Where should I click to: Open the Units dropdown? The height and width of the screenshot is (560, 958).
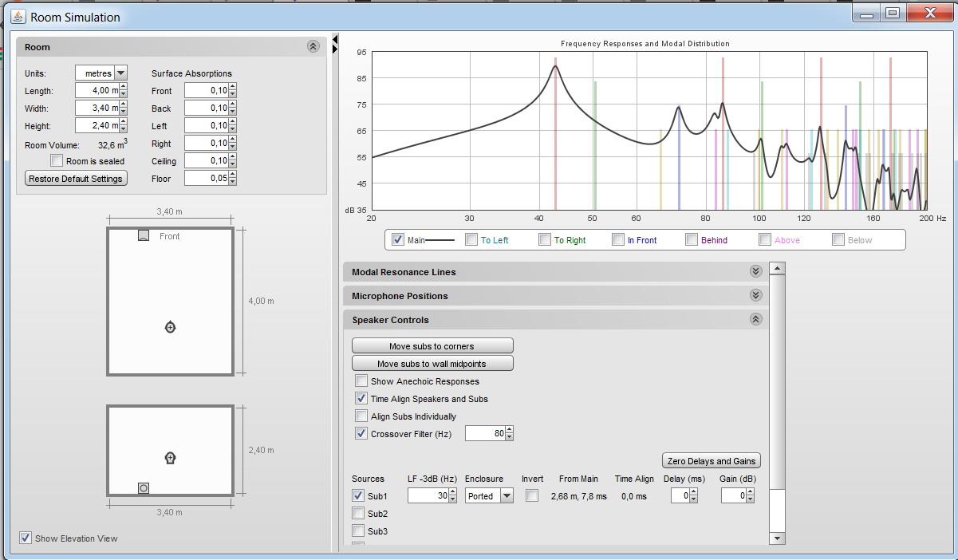click(120, 73)
